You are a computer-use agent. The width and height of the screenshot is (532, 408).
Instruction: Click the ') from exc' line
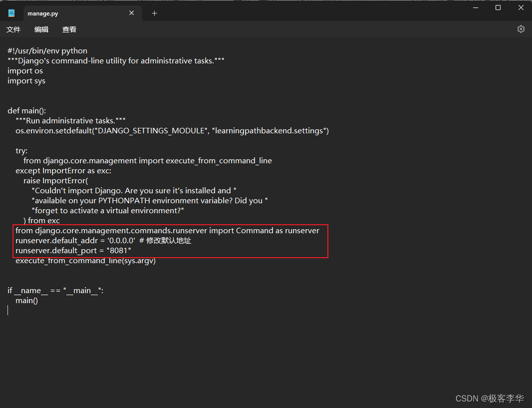(x=42, y=221)
